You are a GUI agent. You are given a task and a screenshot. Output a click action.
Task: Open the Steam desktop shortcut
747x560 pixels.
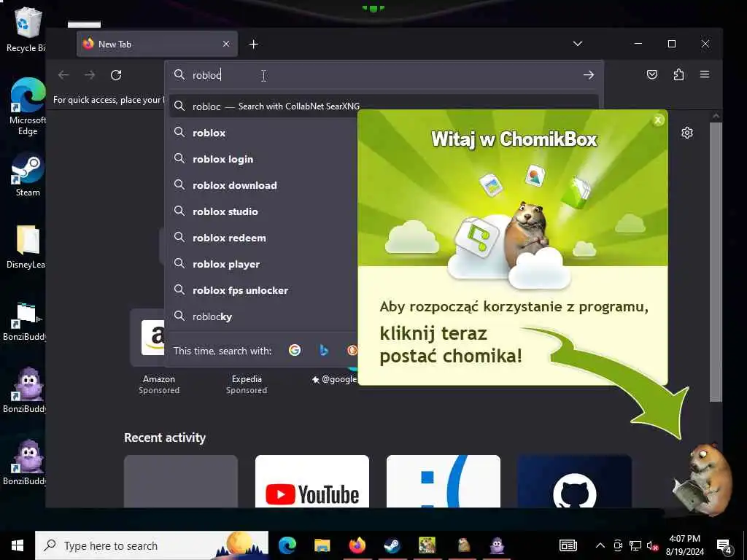[27, 175]
